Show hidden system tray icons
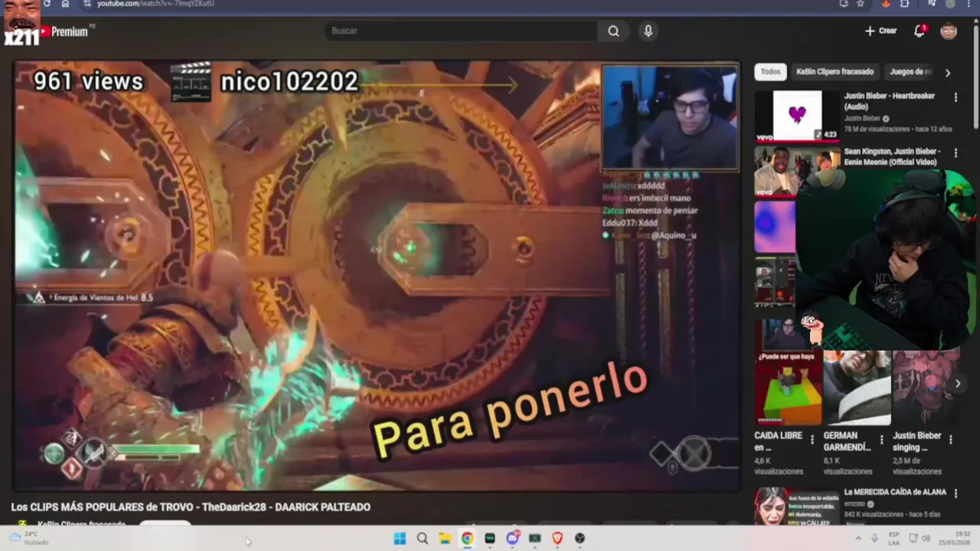Image resolution: width=980 pixels, height=551 pixels. (857, 538)
